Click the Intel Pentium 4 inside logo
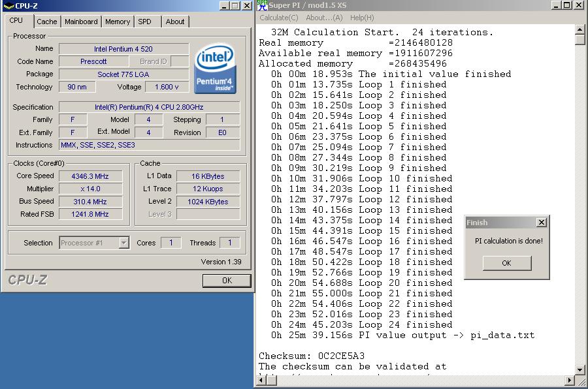The width and height of the screenshot is (588, 389). point(215,69)
